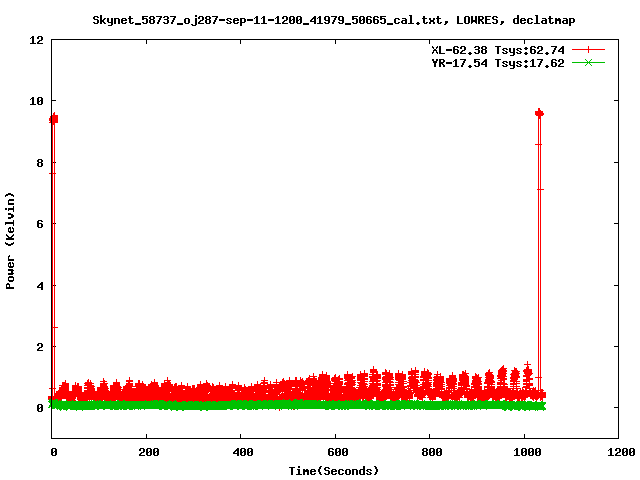Click the red calibration spike at time zero

pyautogui.click(x=53, y=257)
